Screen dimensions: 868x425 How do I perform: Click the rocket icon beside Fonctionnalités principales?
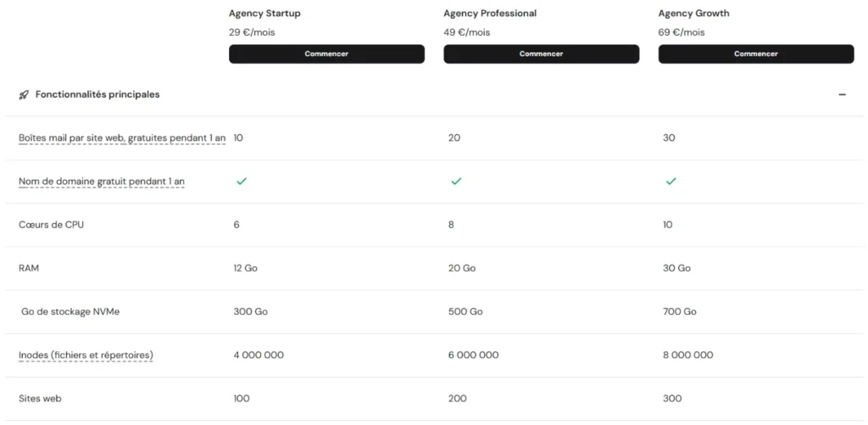click(x=24, y=95)
